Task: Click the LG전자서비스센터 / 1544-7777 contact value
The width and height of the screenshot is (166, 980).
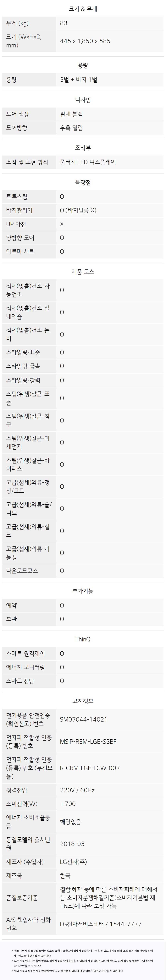Action: (x=101, y=924)
